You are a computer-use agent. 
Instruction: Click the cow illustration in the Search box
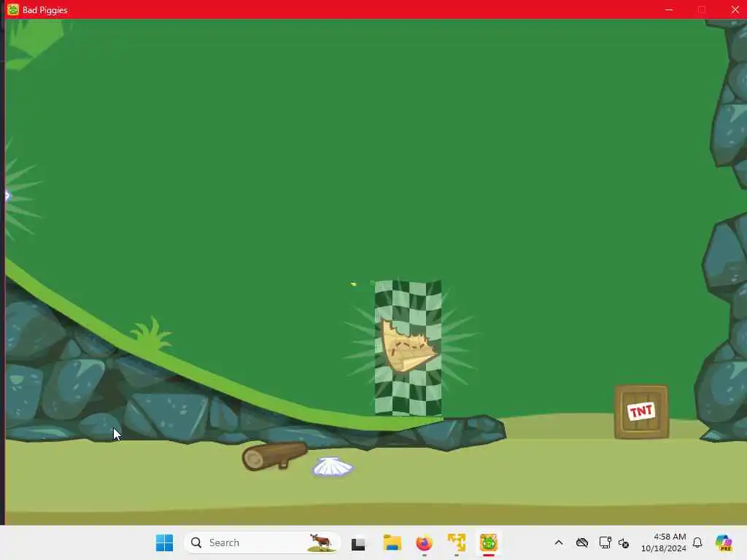[x=320, y=542]
